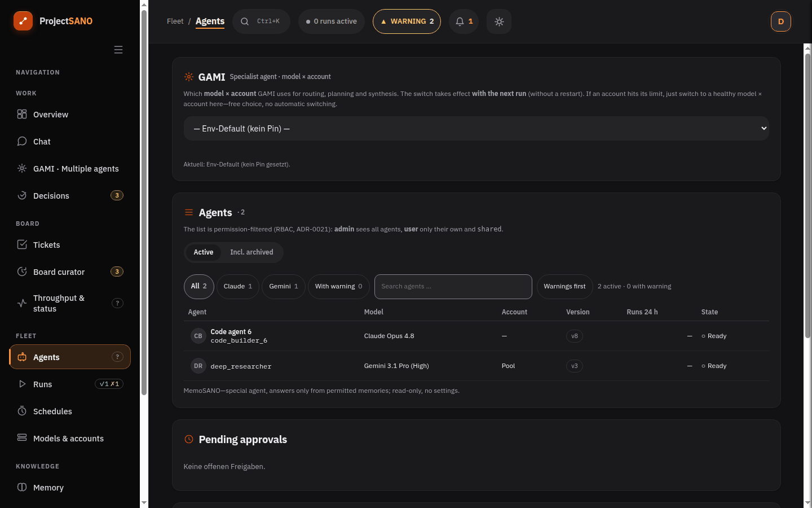Click version v8 badge
812x508 pixels.
575,336
